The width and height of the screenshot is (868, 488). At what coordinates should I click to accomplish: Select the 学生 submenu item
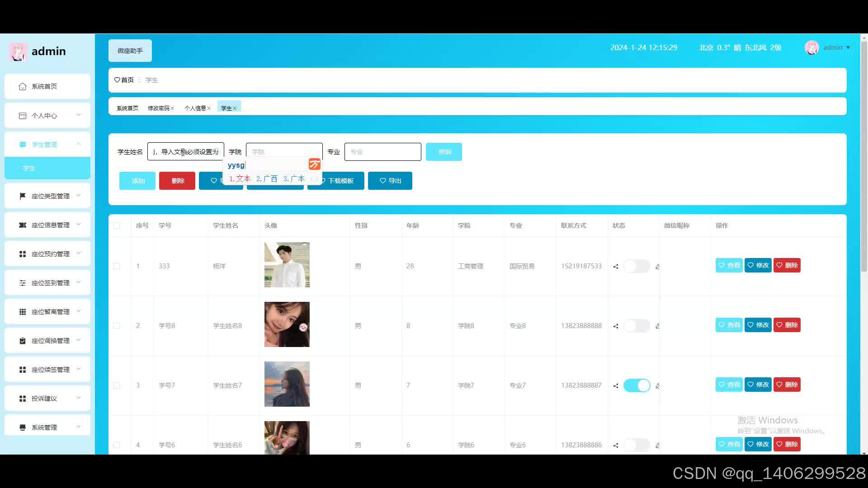coord(29,168)
